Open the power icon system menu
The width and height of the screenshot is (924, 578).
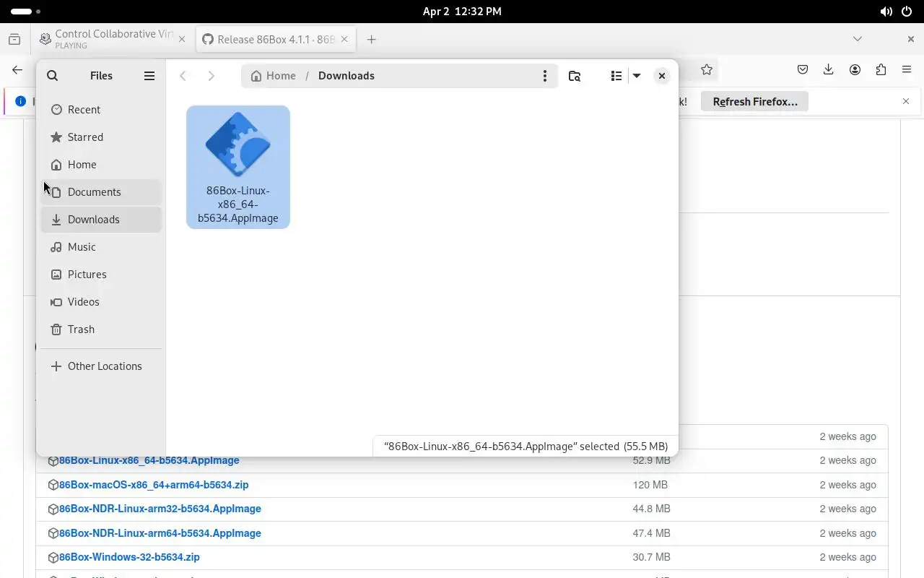tap(907, 11)
